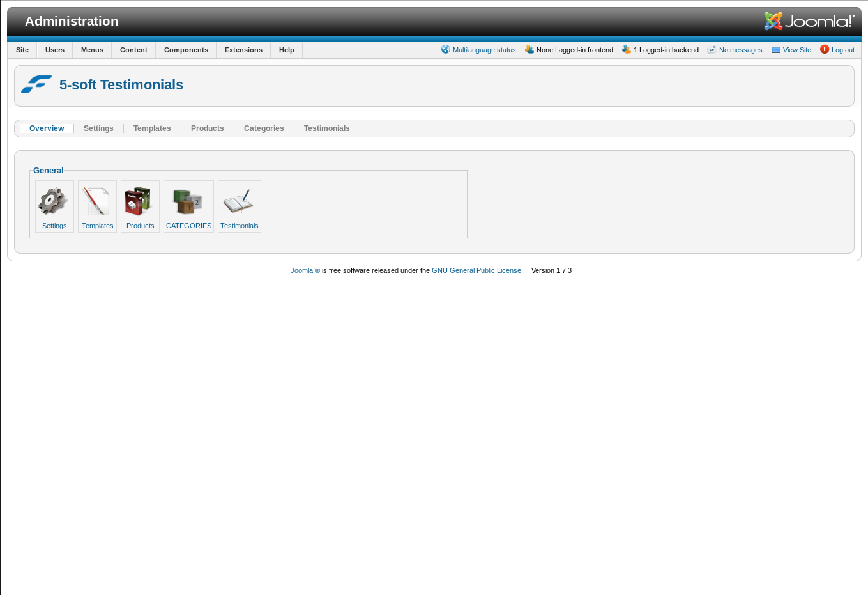Open the Menus menu

92,50
